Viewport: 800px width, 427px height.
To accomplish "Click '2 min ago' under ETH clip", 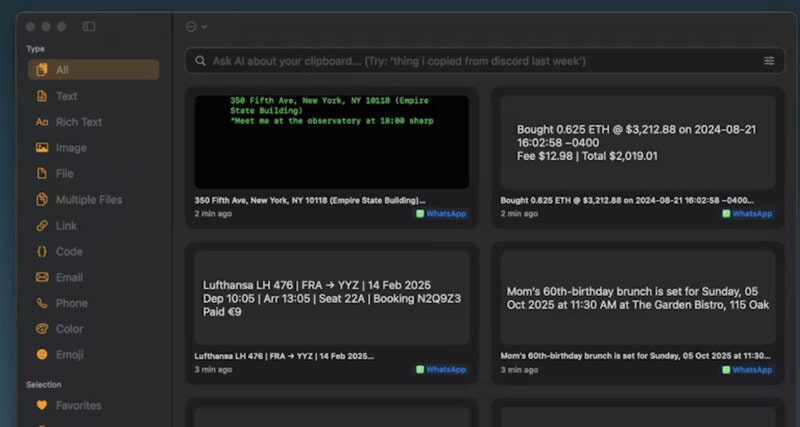I will point(519,214).
